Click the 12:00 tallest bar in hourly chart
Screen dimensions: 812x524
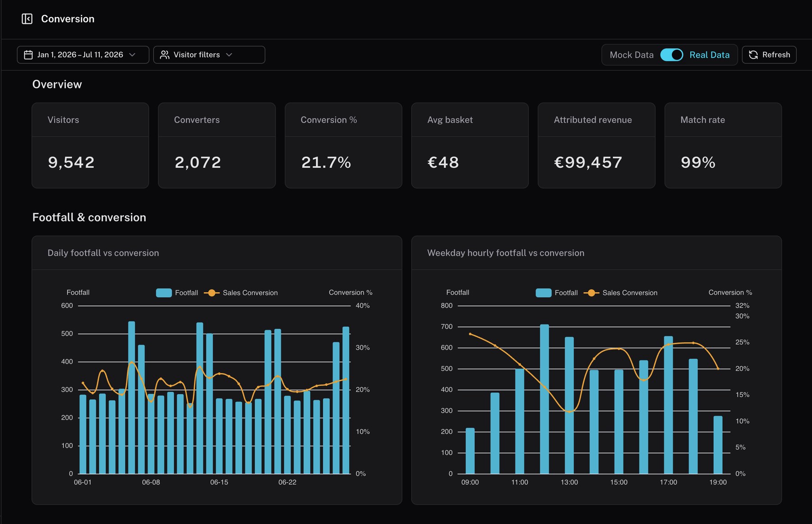[544, 399]
